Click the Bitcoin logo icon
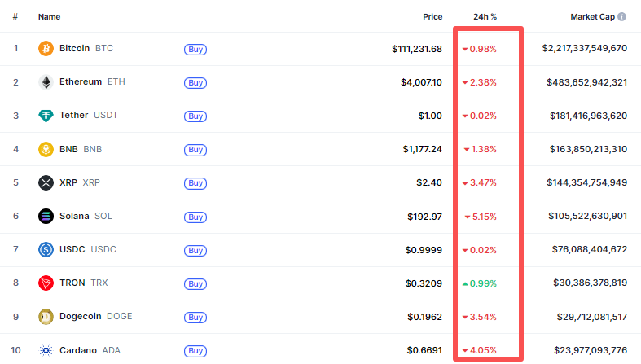Screen dimensions: 641x364 tap(46, 49)
